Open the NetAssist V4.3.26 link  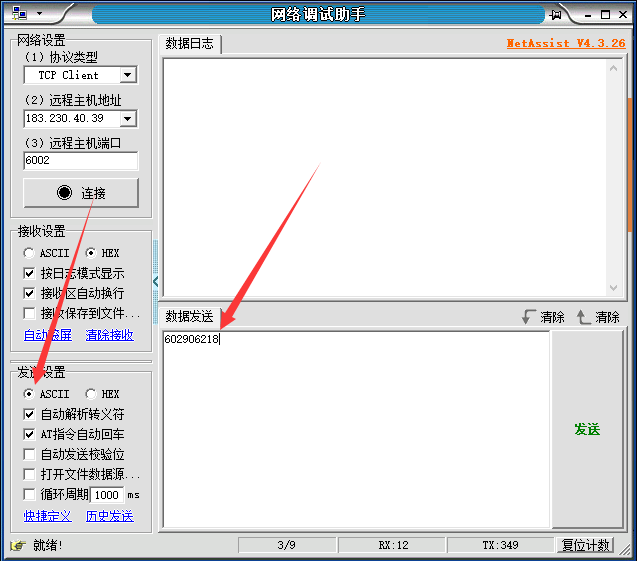pos(566,43)
